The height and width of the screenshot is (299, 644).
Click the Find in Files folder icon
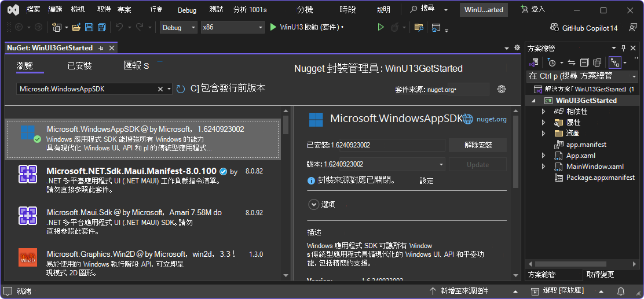click(x=419, y=28)
